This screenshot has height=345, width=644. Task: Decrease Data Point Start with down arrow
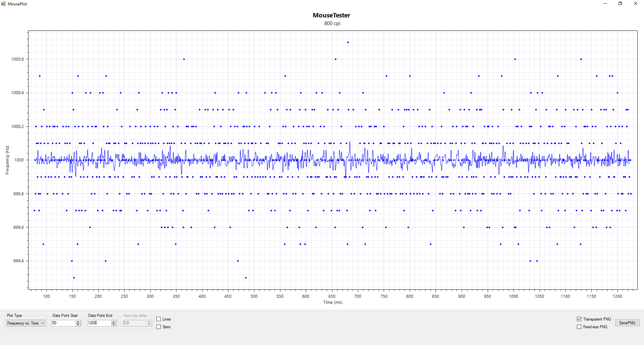point(78,325)
